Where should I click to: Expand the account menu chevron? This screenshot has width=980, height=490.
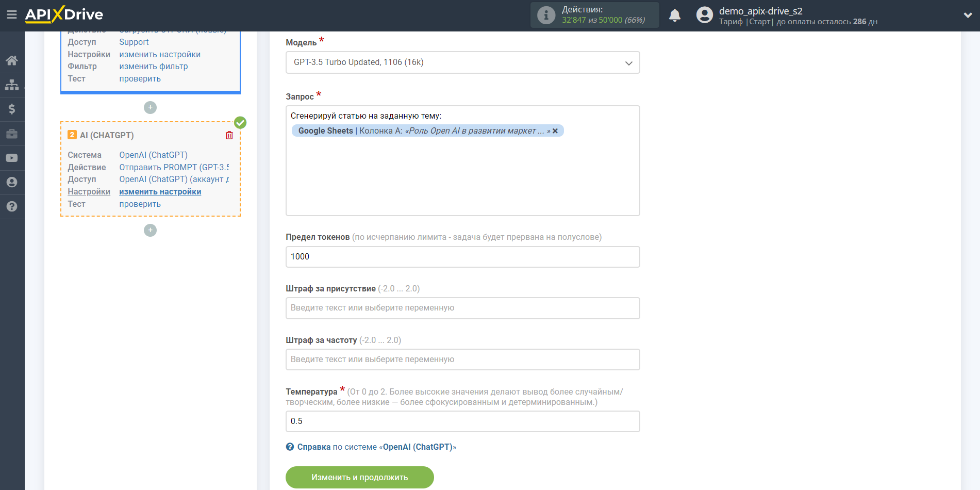[x=968, y=15]
